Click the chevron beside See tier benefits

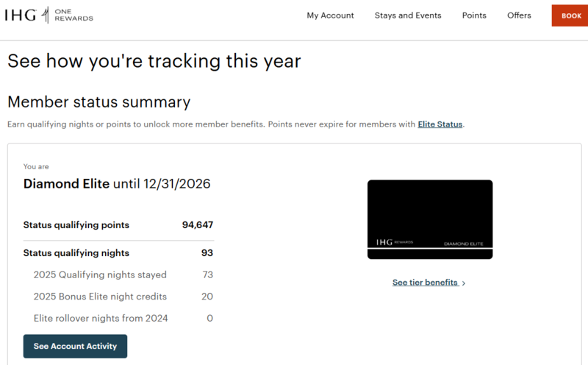click(464, 283)
